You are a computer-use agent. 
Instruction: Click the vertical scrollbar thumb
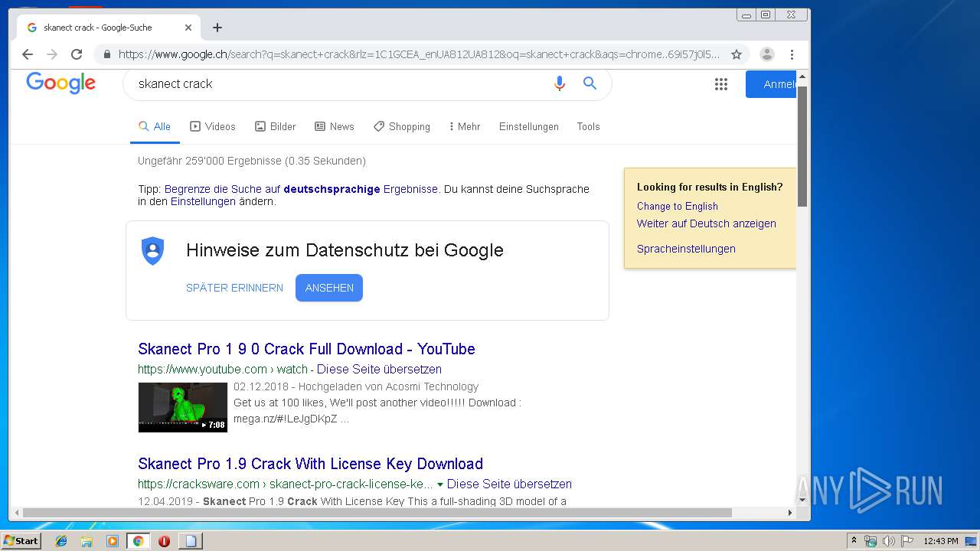point(802,145)
